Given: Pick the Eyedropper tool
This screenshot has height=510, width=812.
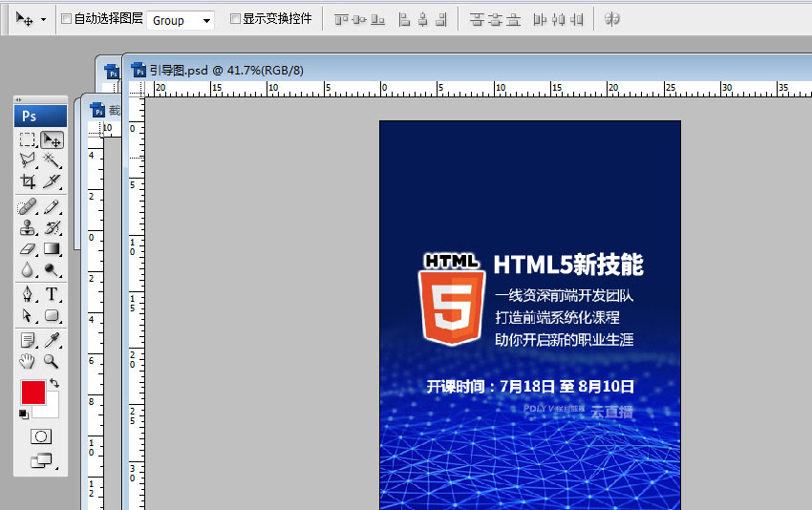Looking at the screenshot, I should pyautogui.click(x=53, y=339).
